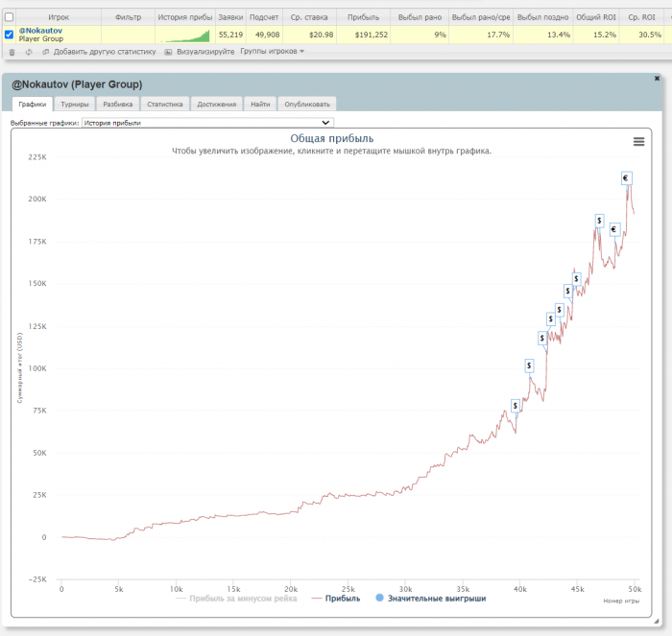Screen dimensions: 672x636
Task: Toggle the select-all header checkbox
Action: click(10, 17)
